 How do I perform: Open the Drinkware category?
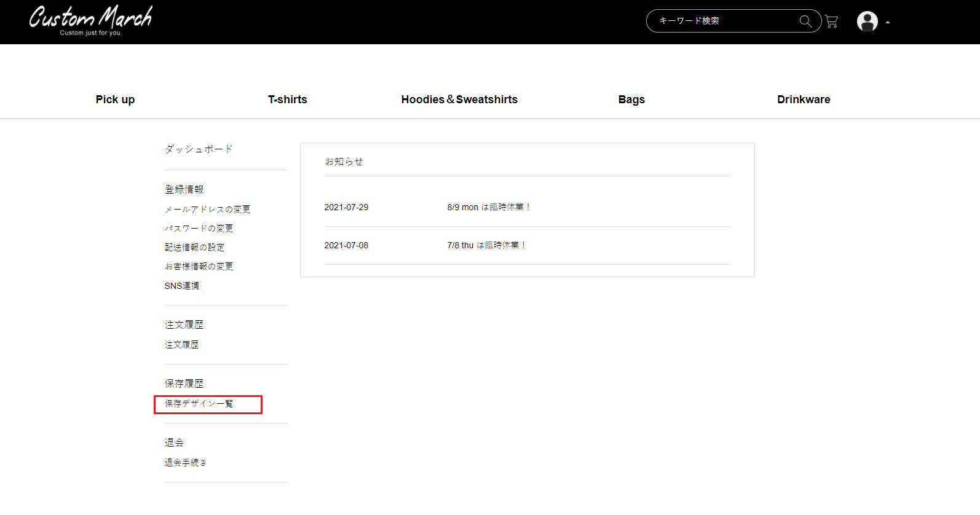804,100
